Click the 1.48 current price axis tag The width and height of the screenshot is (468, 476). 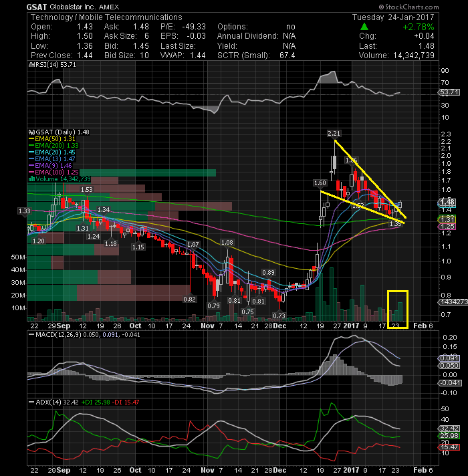[x=447, y=202]
